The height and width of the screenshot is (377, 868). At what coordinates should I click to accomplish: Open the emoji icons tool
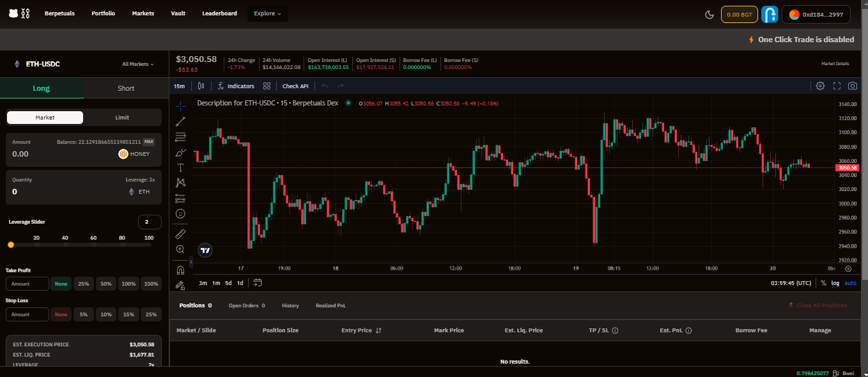click(x=180, y=213)
